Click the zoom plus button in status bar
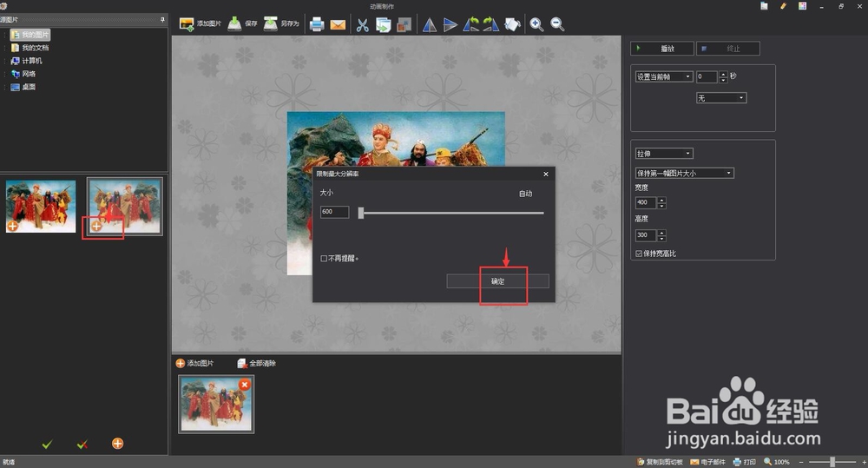This screenshot has height=468, width=868. 864,462
